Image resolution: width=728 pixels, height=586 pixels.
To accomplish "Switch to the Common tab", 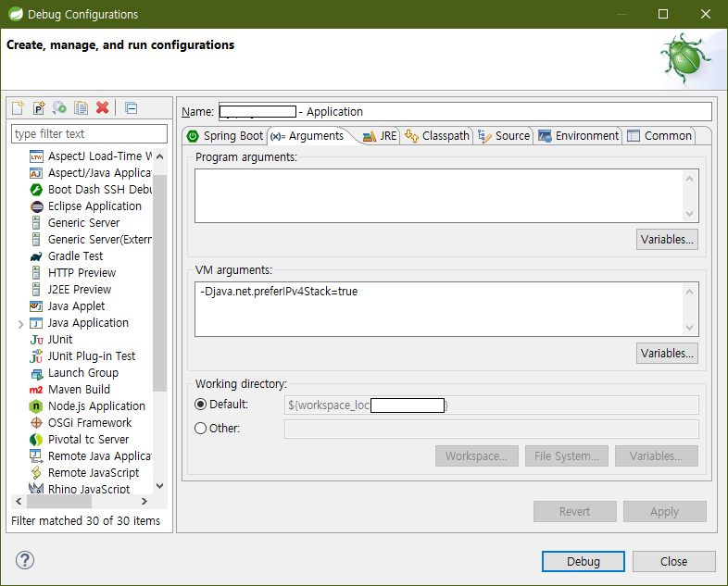I will point(659,136).
